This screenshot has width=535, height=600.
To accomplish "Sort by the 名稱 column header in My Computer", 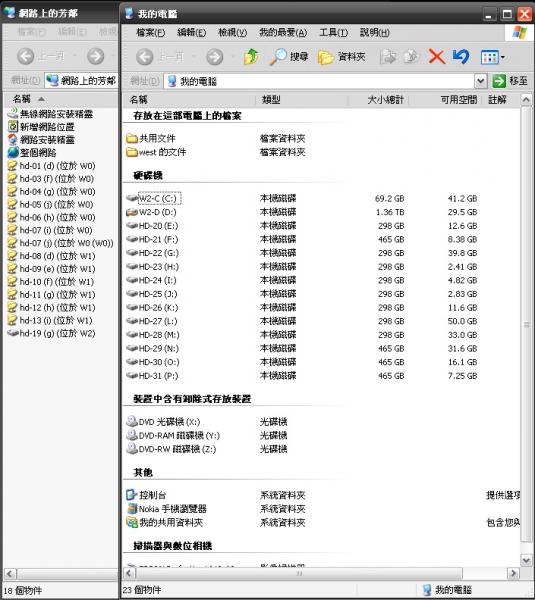I will click(x=189, y=100).
